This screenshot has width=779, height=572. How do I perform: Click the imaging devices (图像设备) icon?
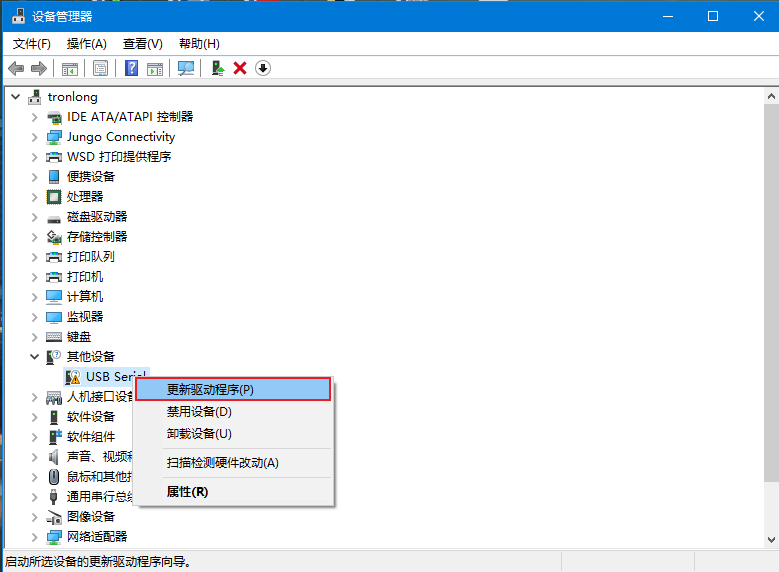click(54, 517)
